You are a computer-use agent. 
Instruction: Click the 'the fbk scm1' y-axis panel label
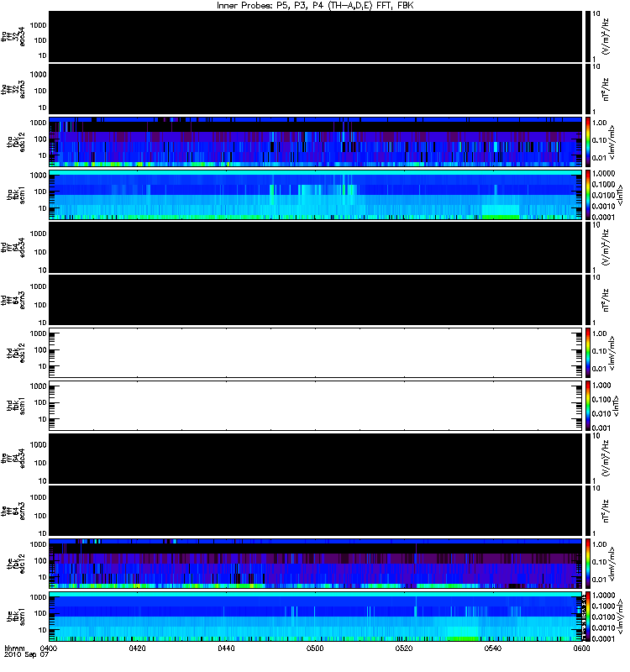pos(16,617)
